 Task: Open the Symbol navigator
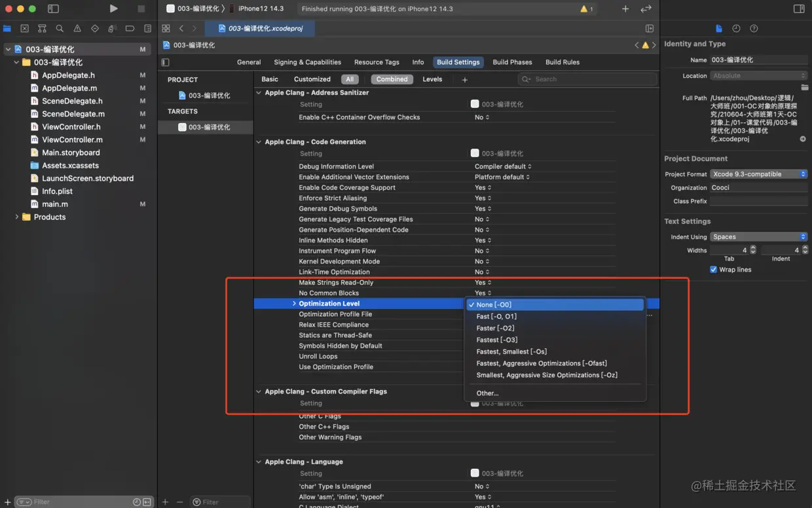click(x=42, y=28)
